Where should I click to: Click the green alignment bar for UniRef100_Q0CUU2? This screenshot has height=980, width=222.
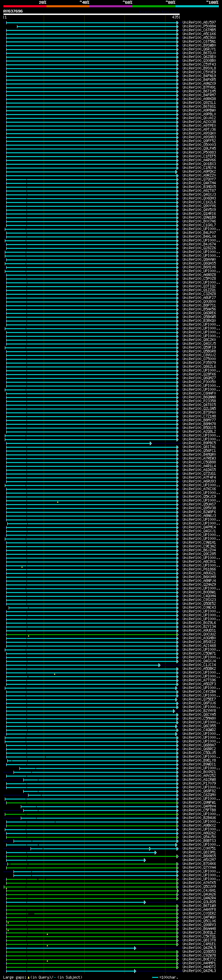[92, 634]
